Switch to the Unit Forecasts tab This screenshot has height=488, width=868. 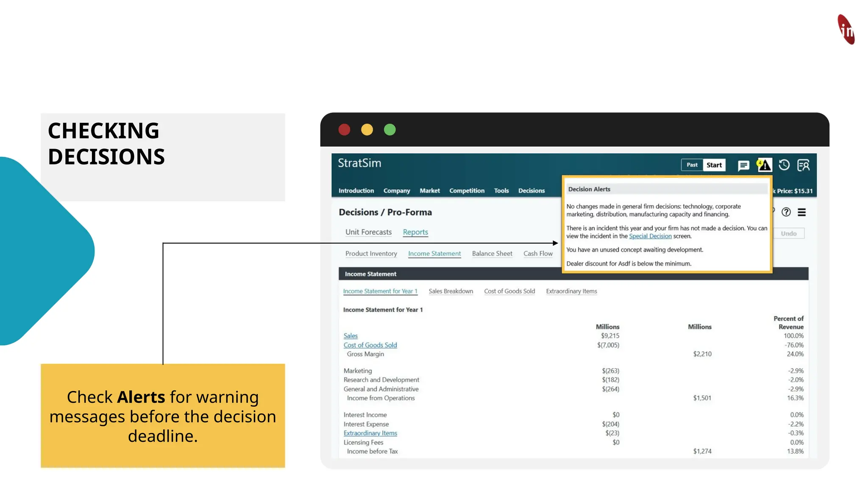(368, 232)
